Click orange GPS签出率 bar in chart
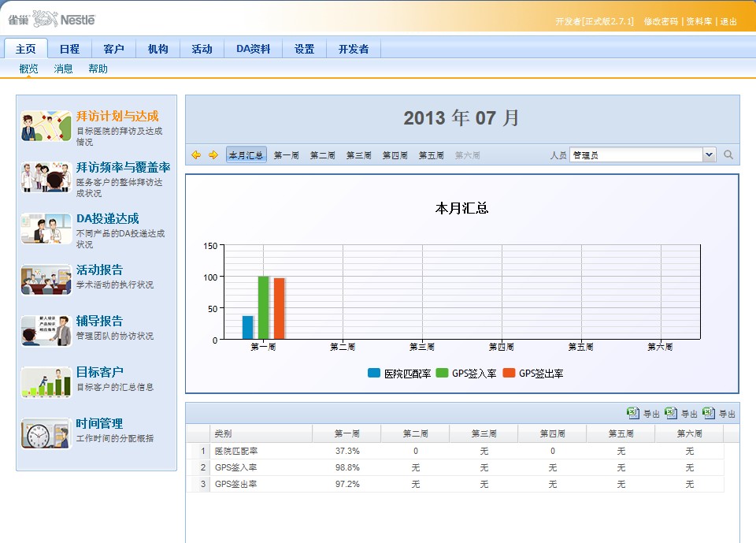Image resolution: width=756 pixels, height=543 pixels. [279, 308]
